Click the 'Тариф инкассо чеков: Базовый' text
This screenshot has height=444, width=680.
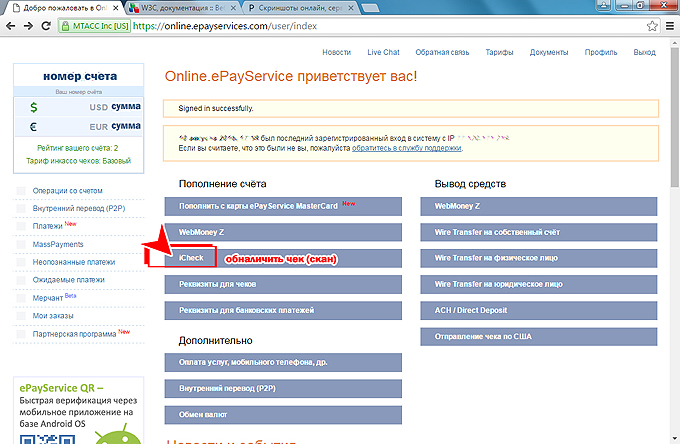coord(78,161)
